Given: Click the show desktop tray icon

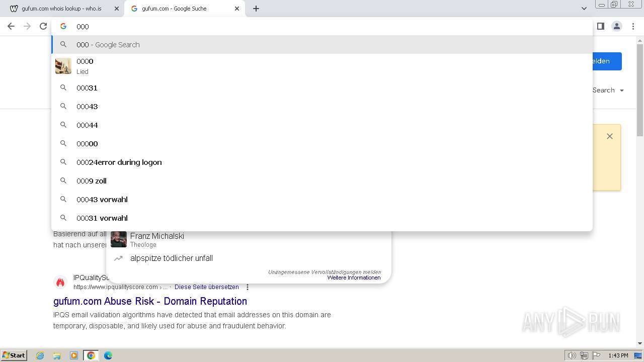Looking at the screenshot, I should click(638, 355).
